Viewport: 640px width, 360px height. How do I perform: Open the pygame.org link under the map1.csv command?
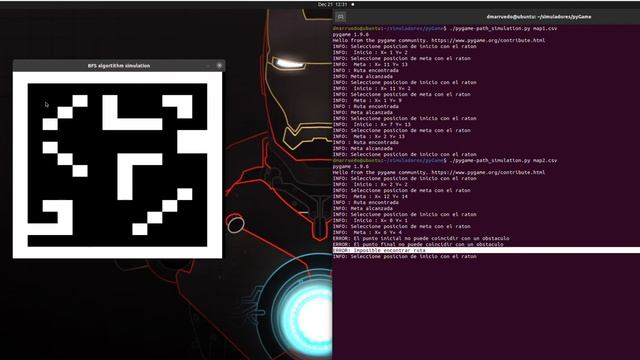click(488, 40)
